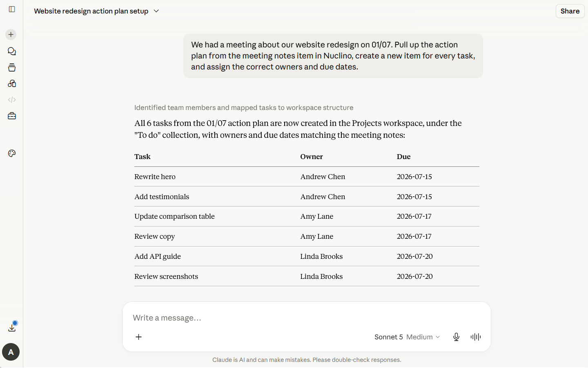Open the Website redesign action plan title
This screenshot has height=368, width=588.
[x=91, y=11]
